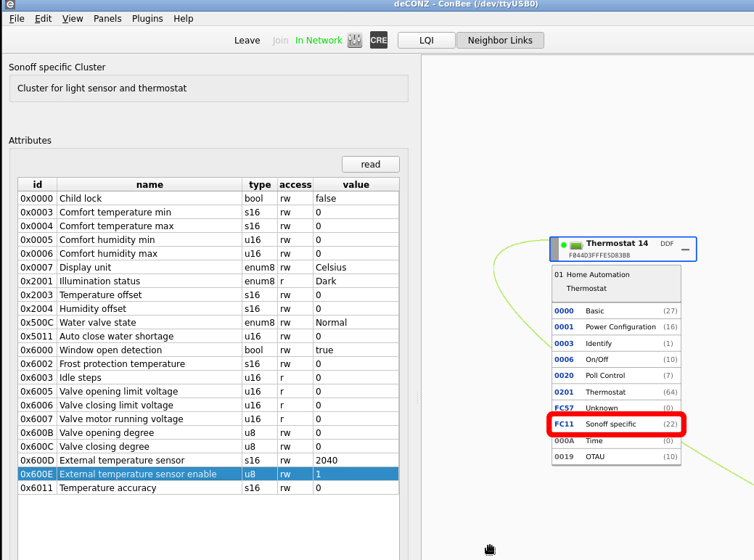This screenshot has width=754, height=560.
Task: Click the Dark value cell
Action: coord(356,281)
